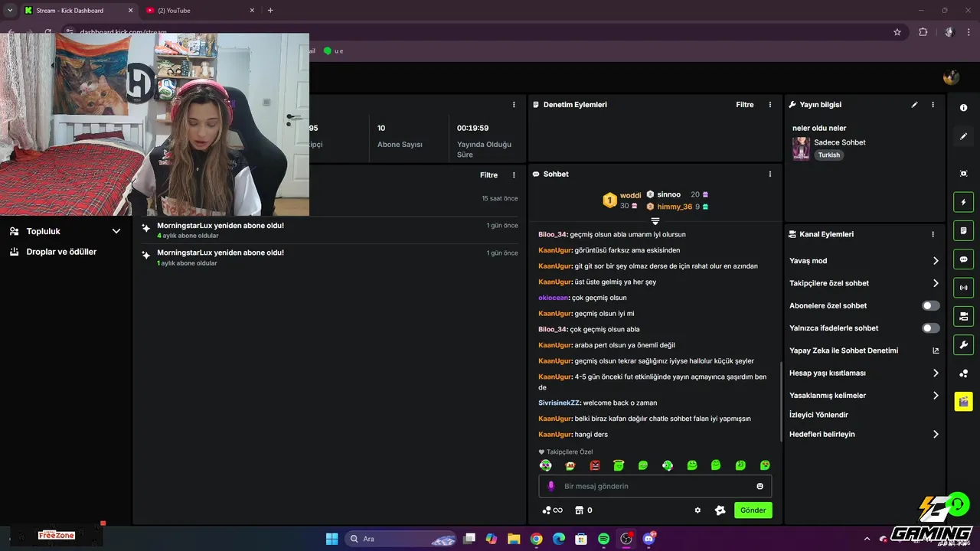
Task: Toggle Yalnızca ifadelerle sohbet switch
Action: (x=930, y=328)
